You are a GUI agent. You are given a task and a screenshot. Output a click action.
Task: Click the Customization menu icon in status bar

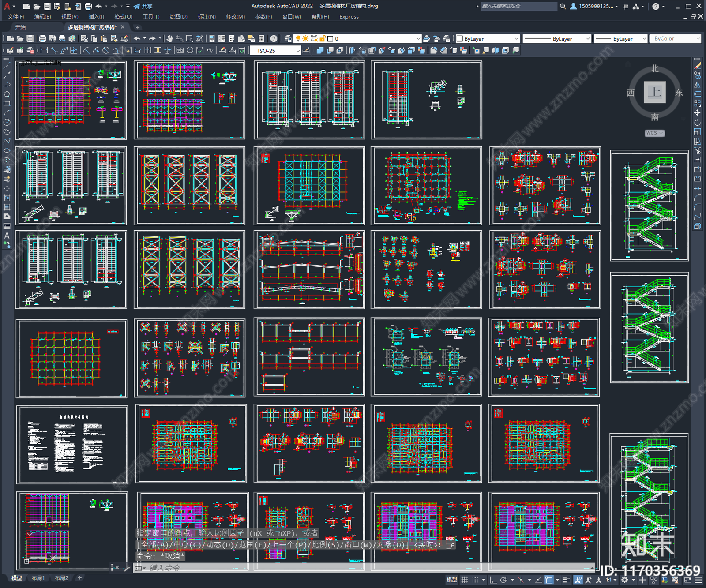pos(698,580)
